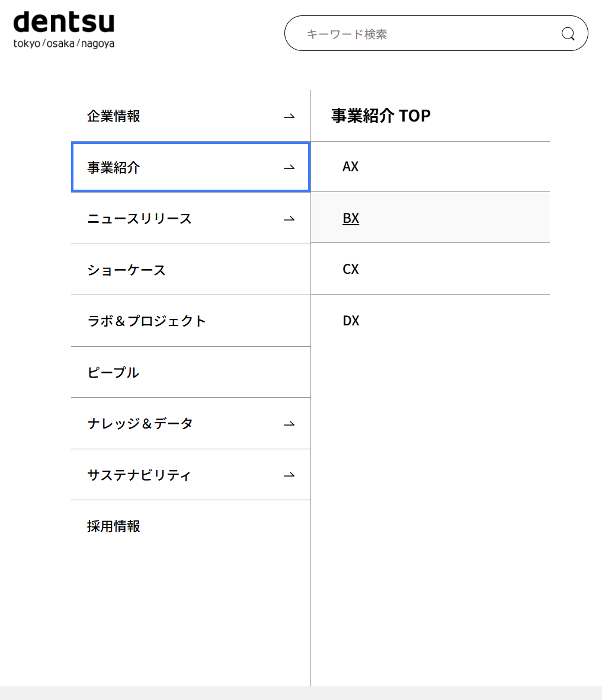Open the ショーケース menu item
This screenshot has width=602, height=700.
pyautogui.click(x=126, y=270)
